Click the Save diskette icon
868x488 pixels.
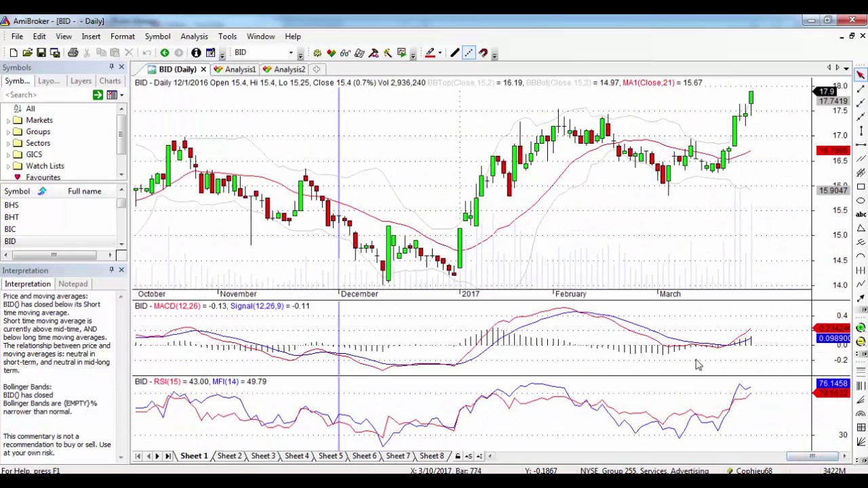(41, 53)
